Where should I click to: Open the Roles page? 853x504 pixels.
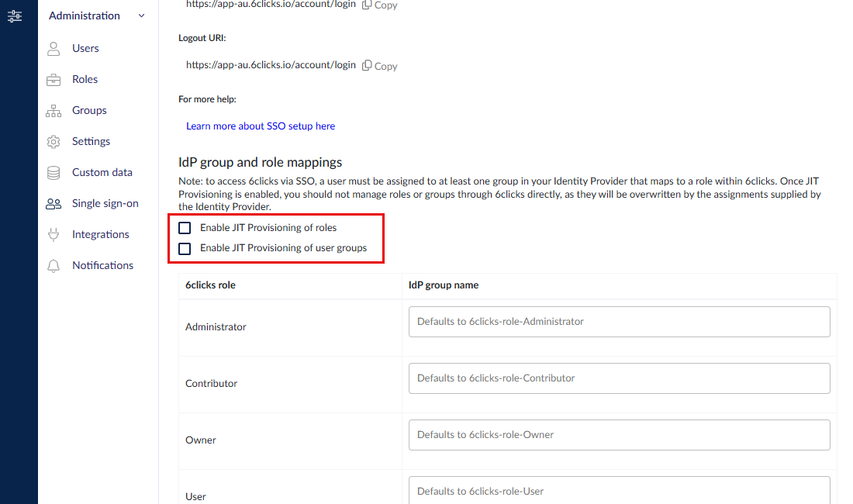coord(85,79)
